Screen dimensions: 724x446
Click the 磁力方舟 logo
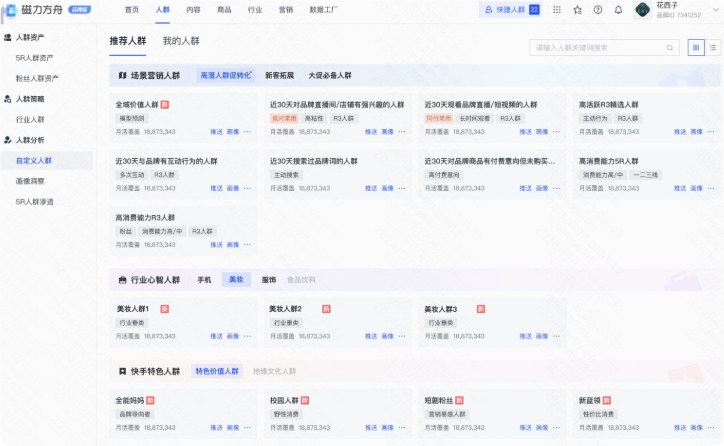coord(33,10)
